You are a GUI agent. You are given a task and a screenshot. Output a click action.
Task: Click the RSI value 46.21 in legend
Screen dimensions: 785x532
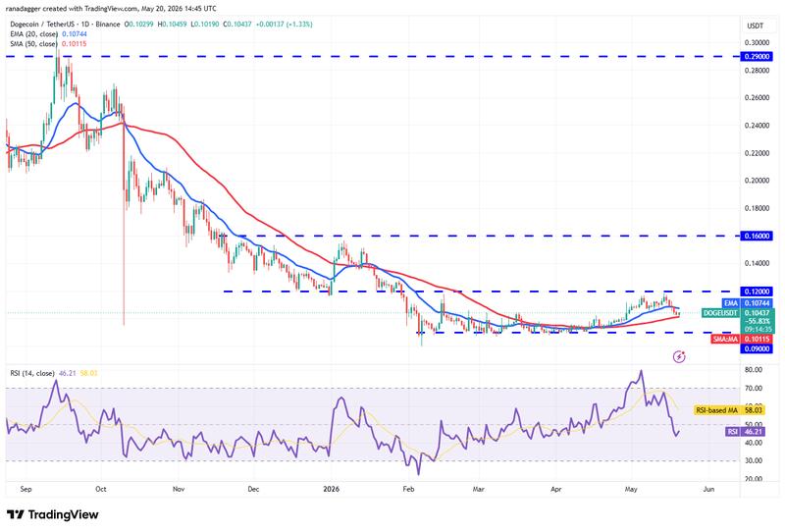(x=67, y=373)
